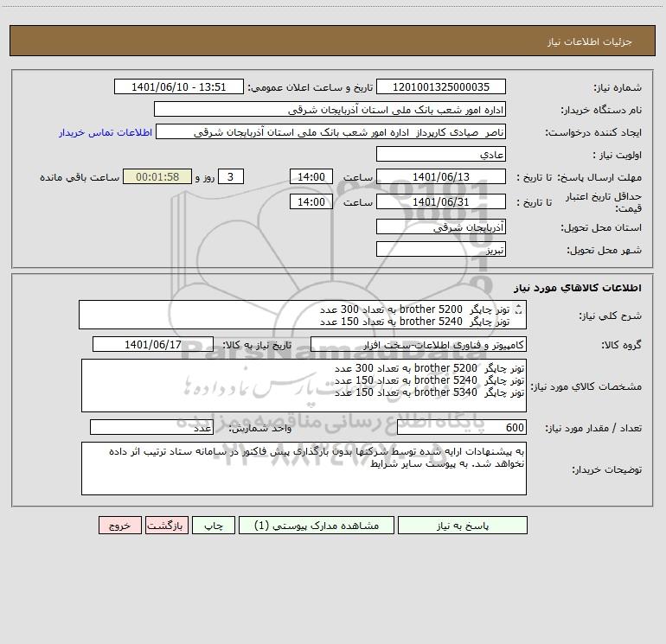Click the حداقل تاریخ اعتبار قیمت label
Image resolution: width=666 pixels, height=644 pixels.
[604, 202]
